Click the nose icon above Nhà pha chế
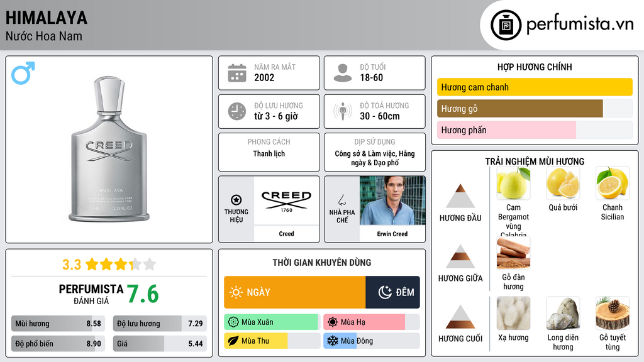This screenshot has width=644, height=362. (x=341, y=200)
